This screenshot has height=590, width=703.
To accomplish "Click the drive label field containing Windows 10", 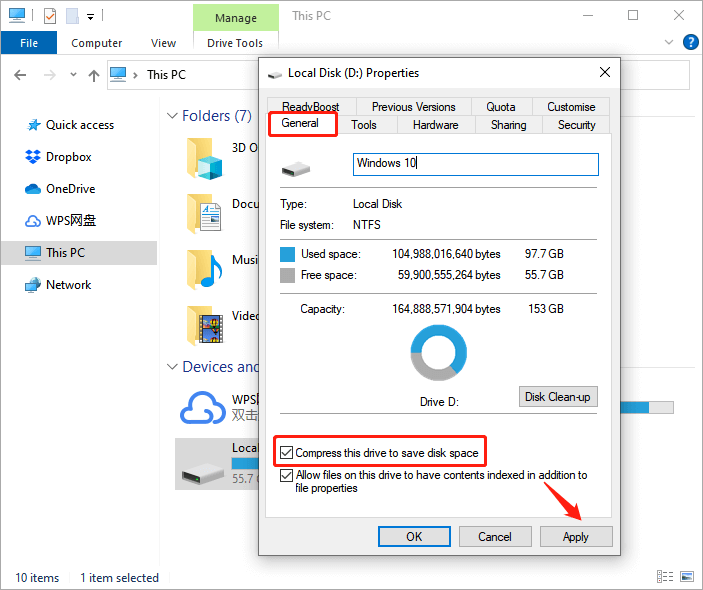I will [476, 164].
